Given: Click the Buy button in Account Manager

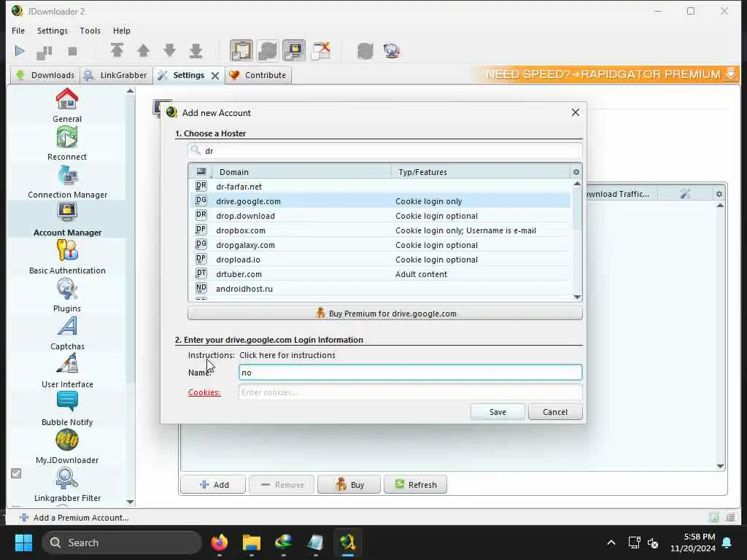Looking at the screenshot, I should (x=349, y=485).
